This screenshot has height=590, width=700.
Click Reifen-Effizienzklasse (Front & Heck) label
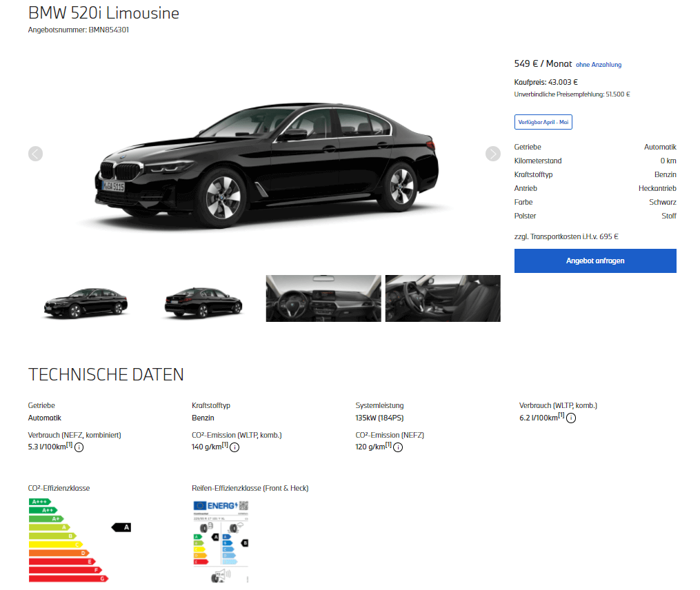pos(250,488)
